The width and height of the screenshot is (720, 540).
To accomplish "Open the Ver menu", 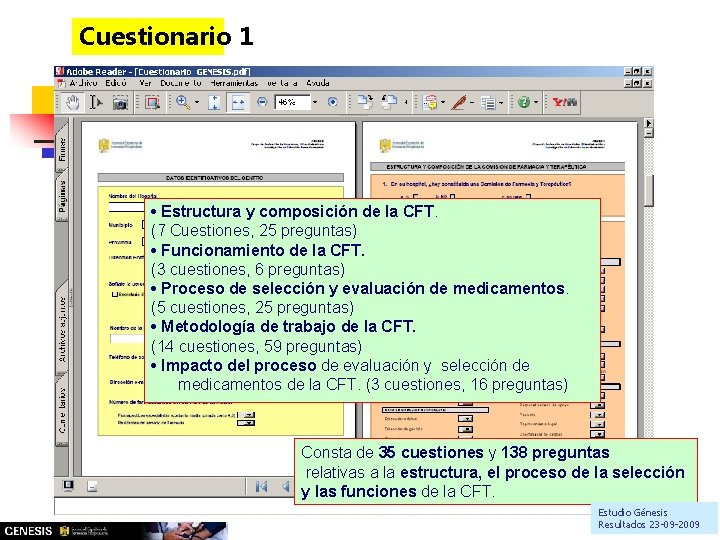I will 145,83.
